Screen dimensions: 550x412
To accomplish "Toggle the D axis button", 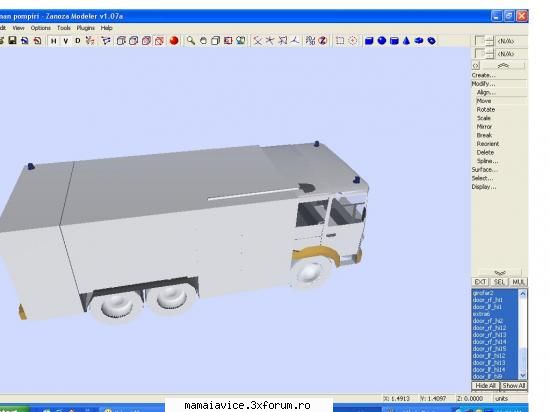I will coord(78,41).
